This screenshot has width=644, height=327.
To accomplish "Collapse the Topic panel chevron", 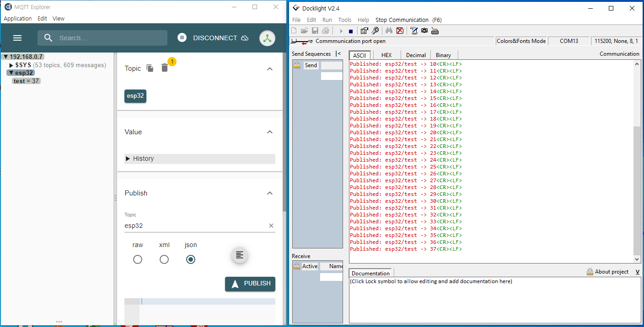I will click(270, 69).
